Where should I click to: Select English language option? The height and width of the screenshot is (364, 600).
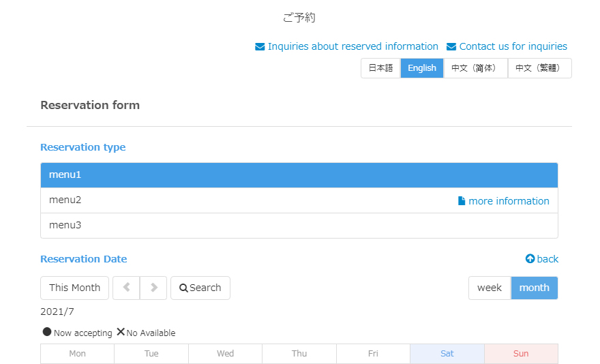(422, 68)
